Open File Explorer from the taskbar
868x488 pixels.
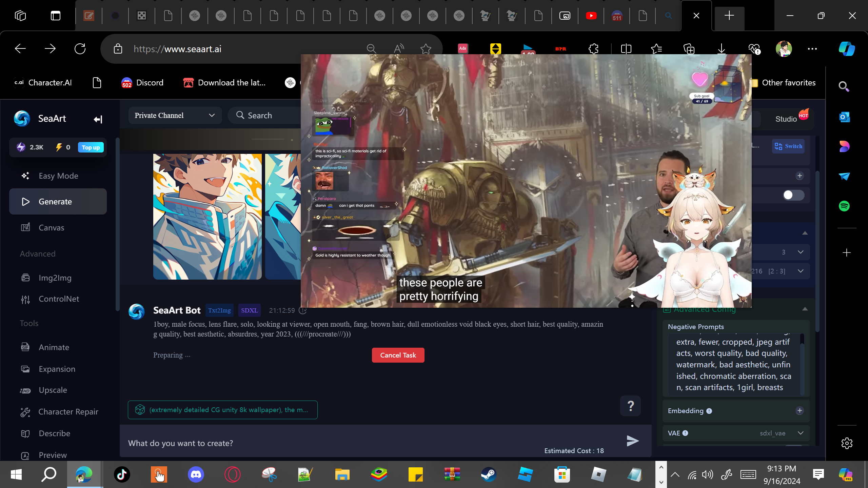[342, 474]
